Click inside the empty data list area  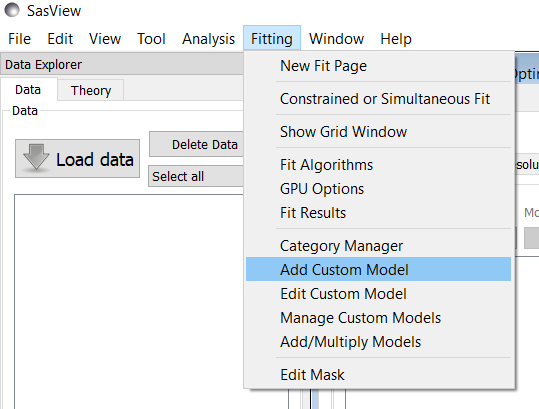click(129, 301)
